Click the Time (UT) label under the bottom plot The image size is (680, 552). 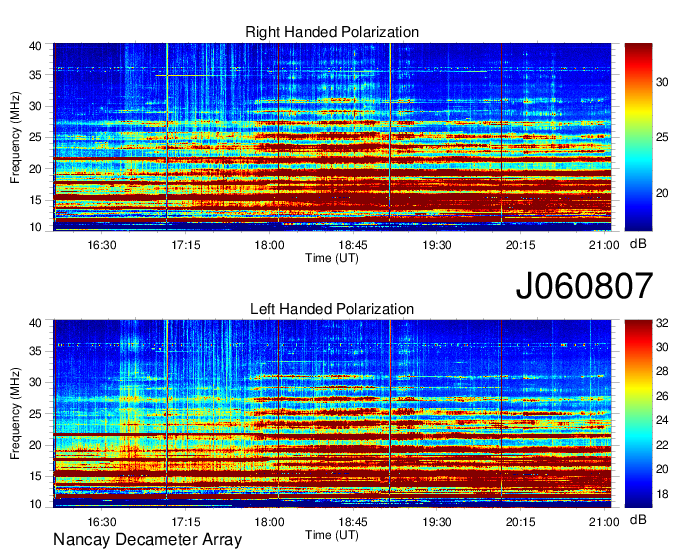(332, 535)
